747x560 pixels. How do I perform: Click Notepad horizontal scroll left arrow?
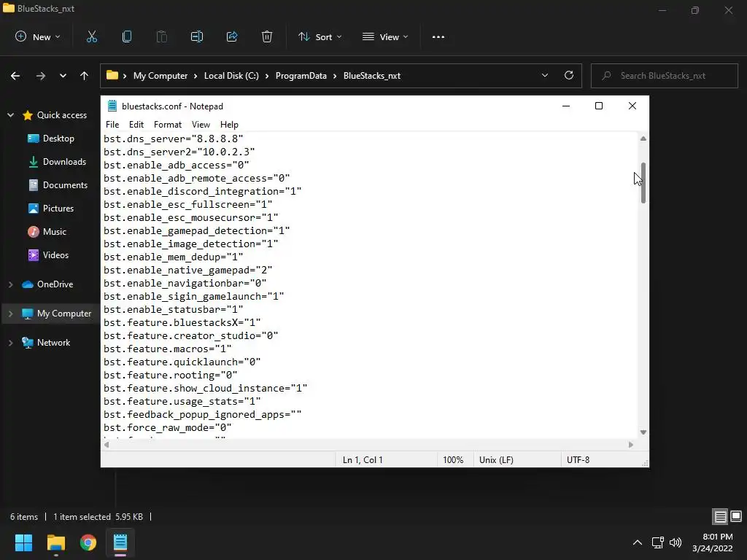tap(107, 445)
